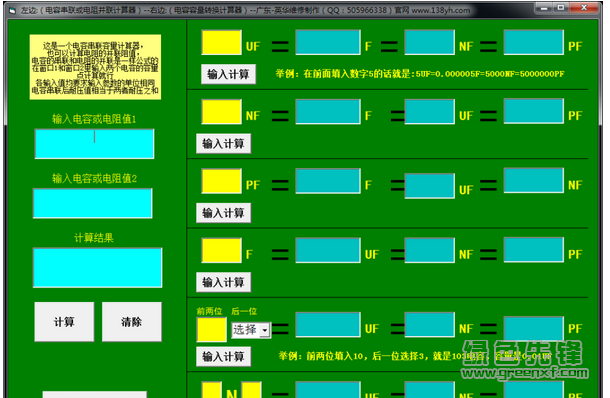
Task: Click 输入计算 button in UF row
Action: click(228, 74)
